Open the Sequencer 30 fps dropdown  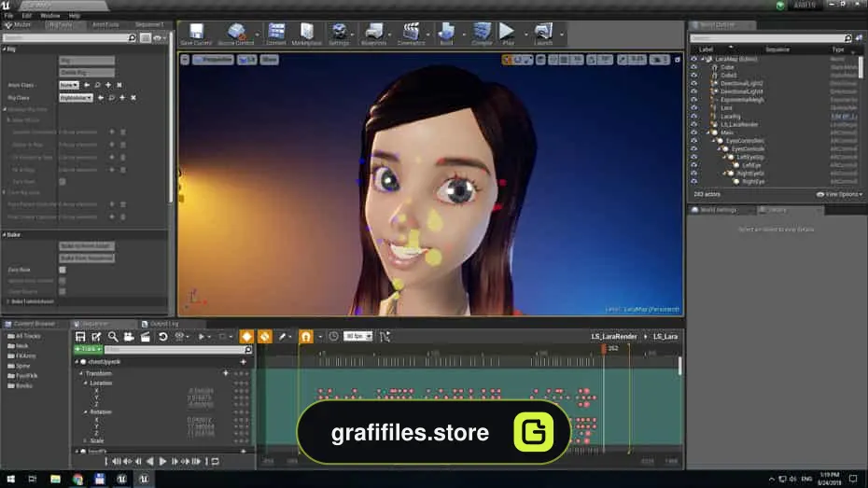coord(358,336)
